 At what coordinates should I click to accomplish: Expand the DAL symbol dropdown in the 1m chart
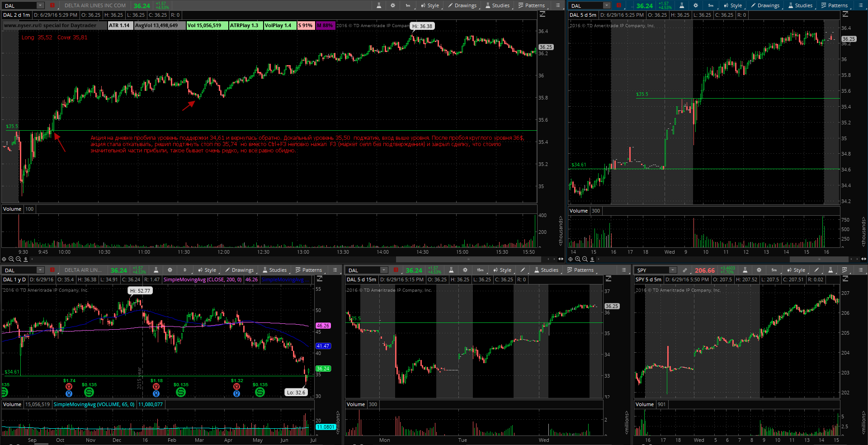40,5
